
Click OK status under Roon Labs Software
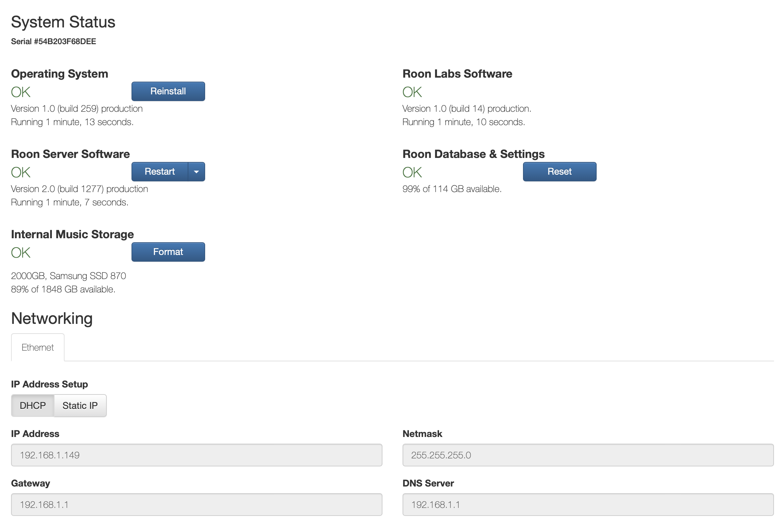412,92
